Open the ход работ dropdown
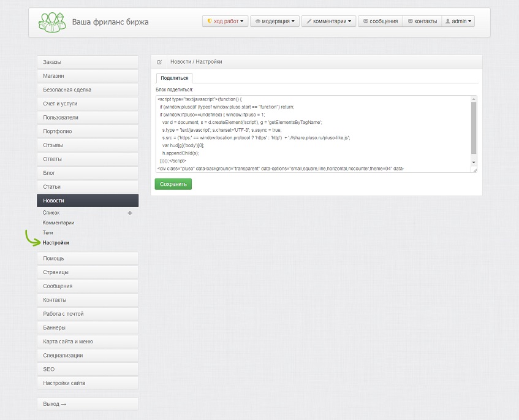This screenshot has height=420, width=519. point(225,21)
